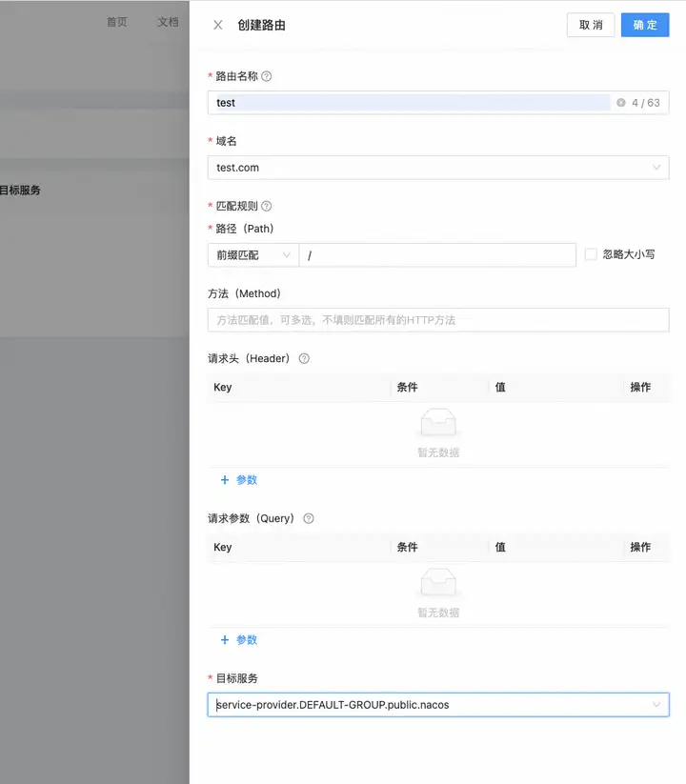Screen dimensions: 686x784
Task: Open 首页 in the background page nav
Action: click(117, 22)
